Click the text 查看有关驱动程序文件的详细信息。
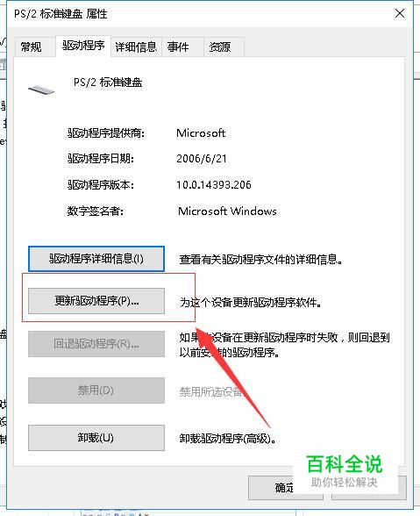This screenshot has width=420, height=516. pyautogui.click(x=260, y=260)
